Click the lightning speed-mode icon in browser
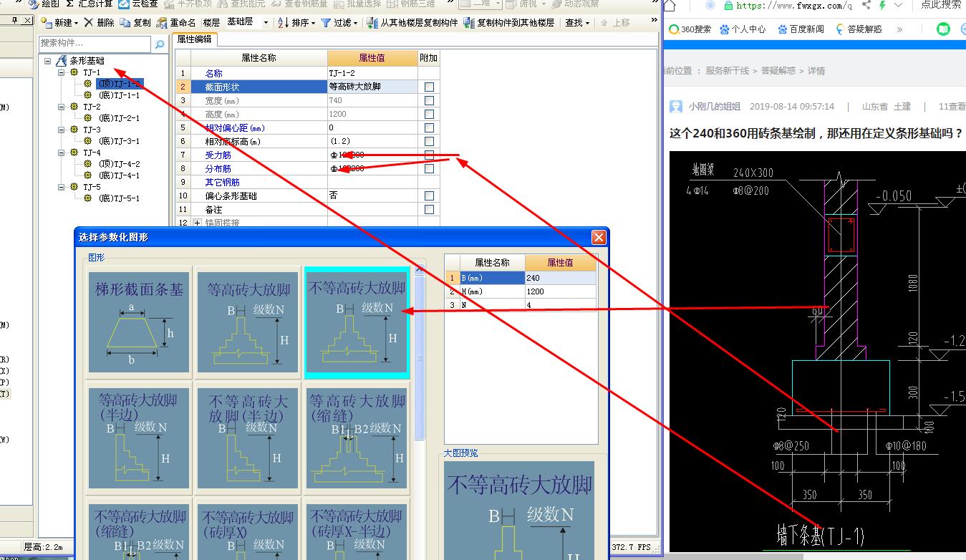The height and width of the screenshot is (560, 966). (x=882, y=5)
